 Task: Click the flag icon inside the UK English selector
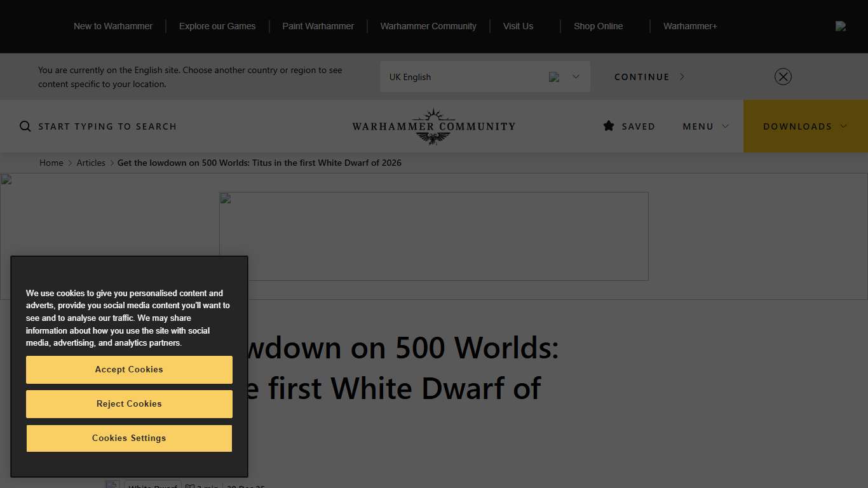[553, 76]
